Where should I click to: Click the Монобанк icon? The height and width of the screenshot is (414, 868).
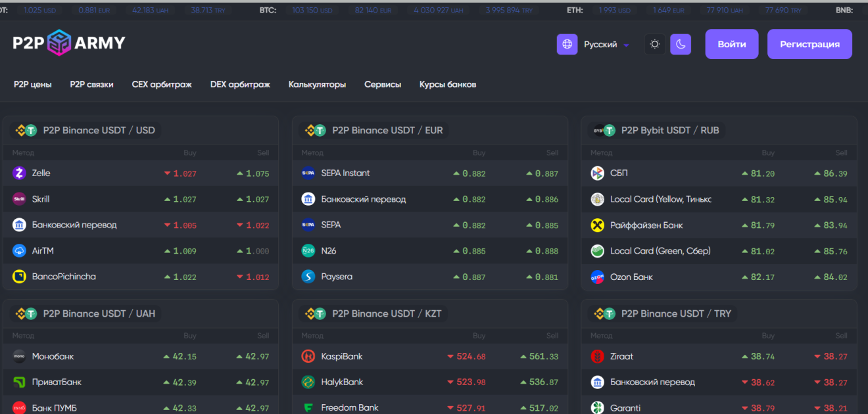19,356
